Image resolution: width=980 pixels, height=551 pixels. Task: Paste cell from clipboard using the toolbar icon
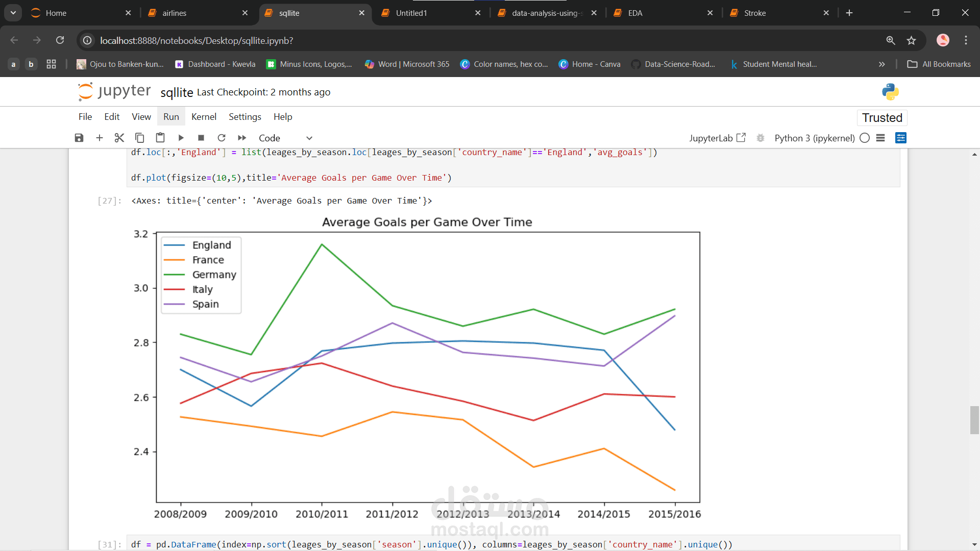pos(160,138)
